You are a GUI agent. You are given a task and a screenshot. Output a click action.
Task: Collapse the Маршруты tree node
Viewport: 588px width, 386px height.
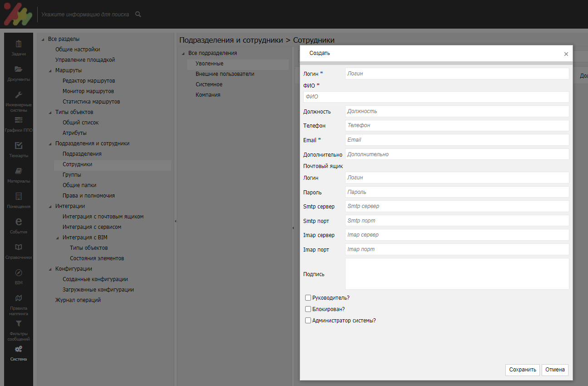(50, 71)
